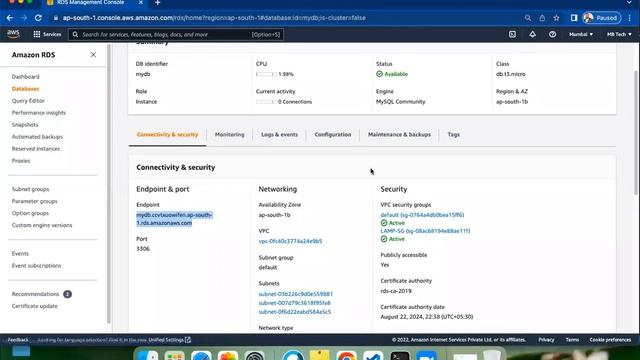Go to Databases in the sidebar

click(x=25, y=89)
